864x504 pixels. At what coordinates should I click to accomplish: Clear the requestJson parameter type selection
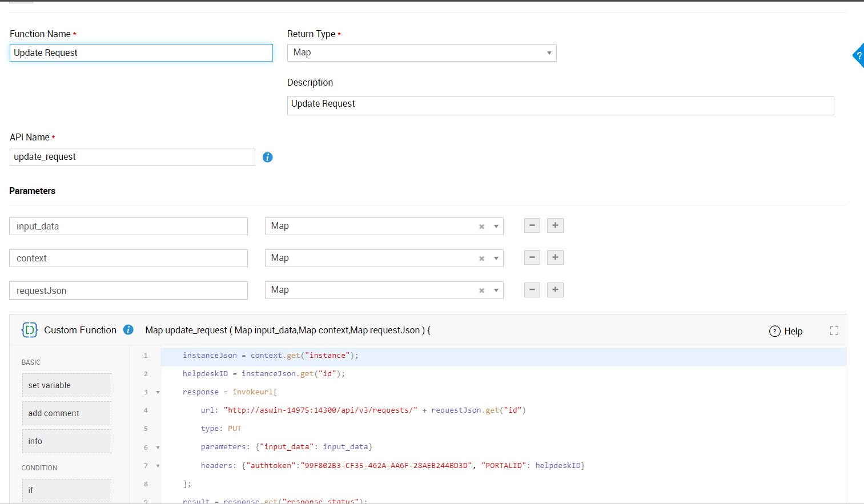pos(481,291)
